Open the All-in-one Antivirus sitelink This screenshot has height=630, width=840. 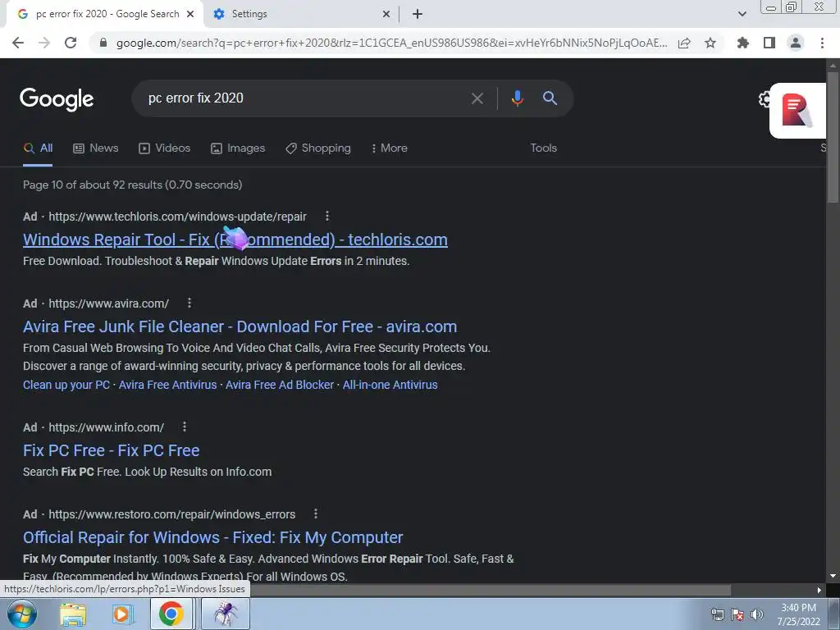pyautogui.click(x=390, y=385)
